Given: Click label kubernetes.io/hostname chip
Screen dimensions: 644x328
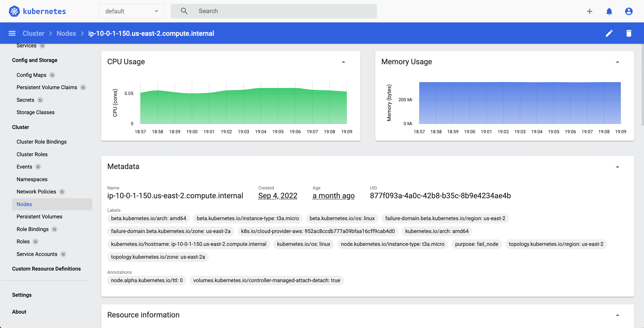Looking at the screenshot, I should point(189,244).
